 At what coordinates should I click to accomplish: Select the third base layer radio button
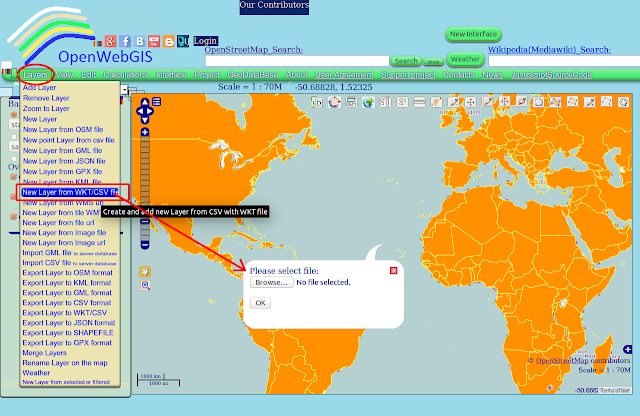14,158
